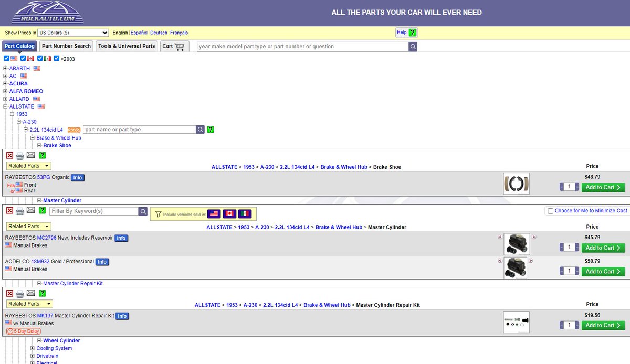Click the Filter By Keyword search icon
Screen dimensions: 630x364
pos(143,211)
